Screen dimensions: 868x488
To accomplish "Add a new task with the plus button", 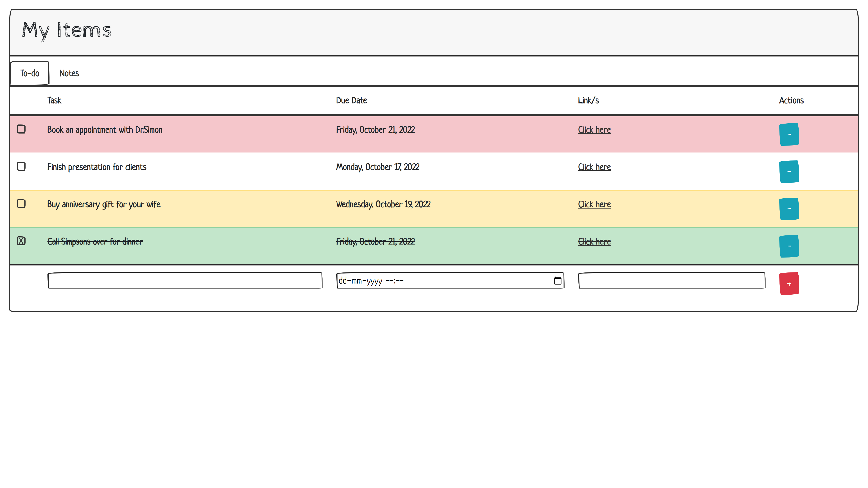I will [x=789, y=284].
